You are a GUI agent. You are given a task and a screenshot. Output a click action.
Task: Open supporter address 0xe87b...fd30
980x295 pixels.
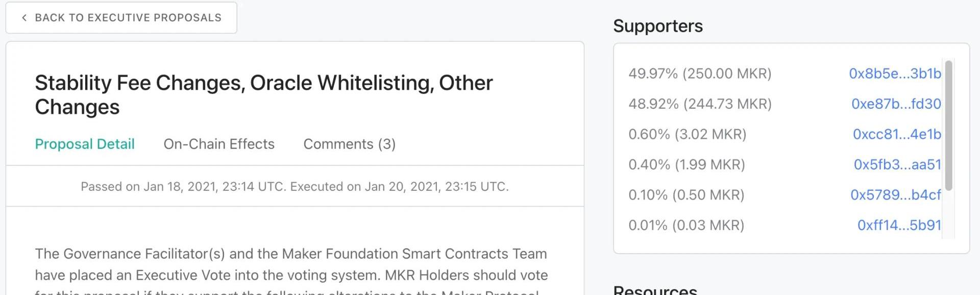pos(896,104)
